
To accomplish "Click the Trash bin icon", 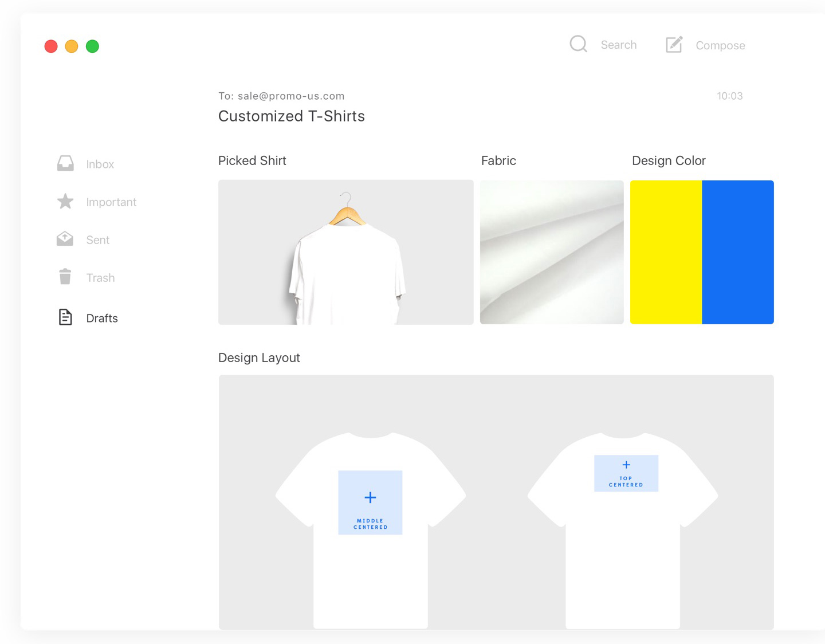I will (65, 277).
